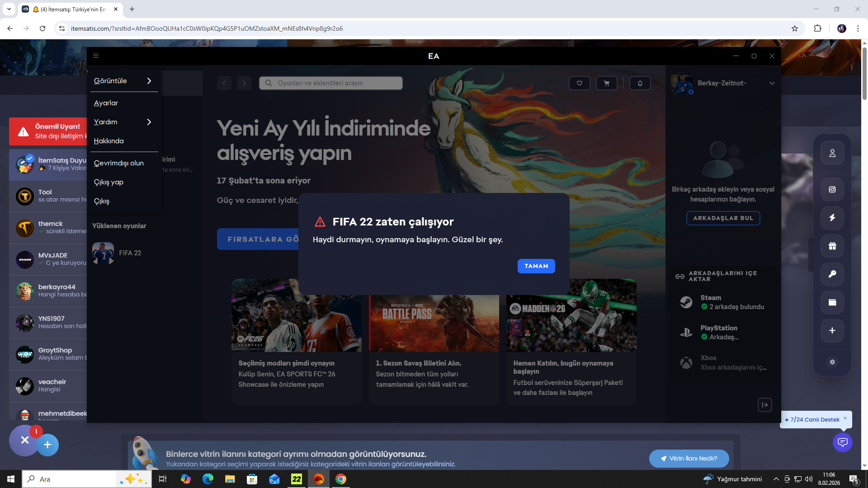Open the EA app from the taskbar
868x488 pixels.
click(x=319, y=479)
